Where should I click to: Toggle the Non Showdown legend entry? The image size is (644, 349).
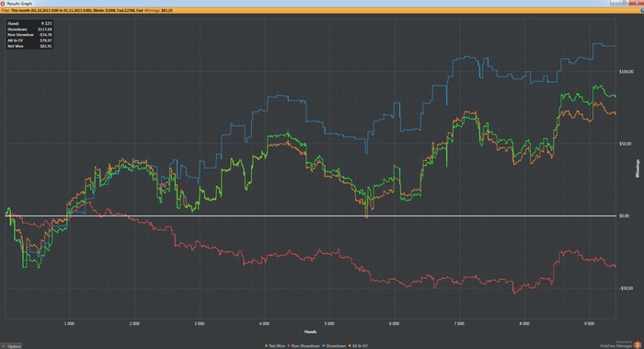coord(304,346)
